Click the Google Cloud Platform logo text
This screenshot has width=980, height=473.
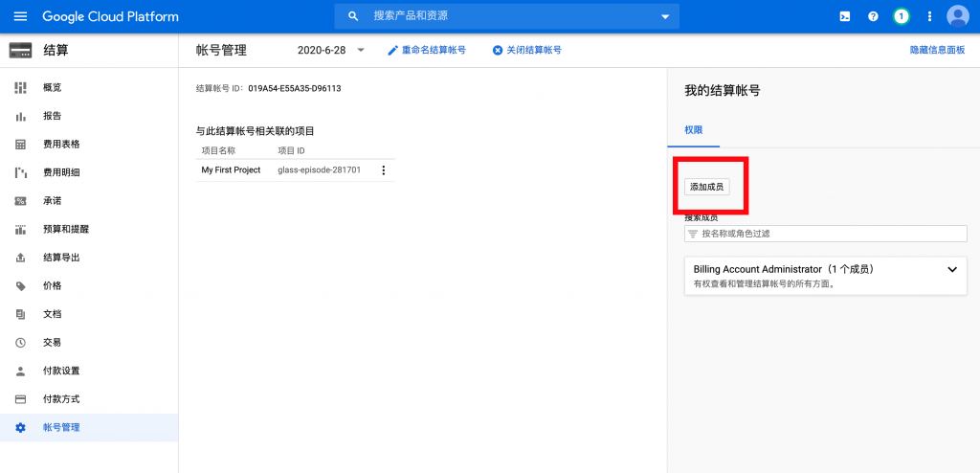(111, 17)
